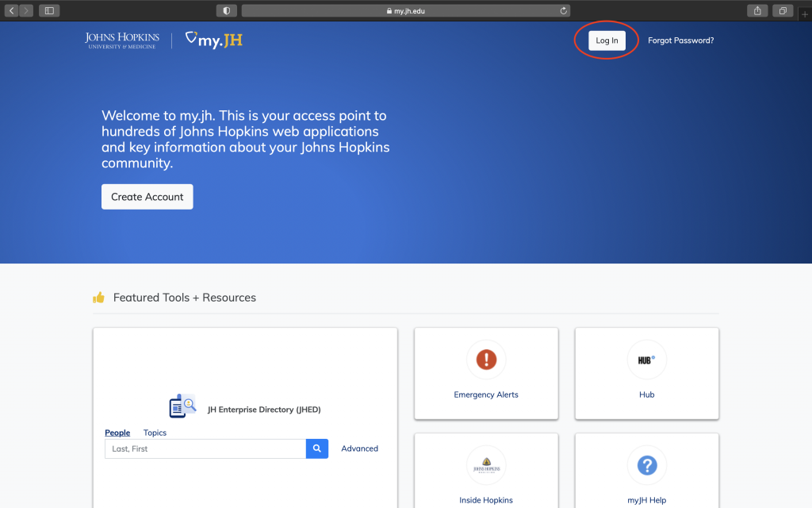Focus the Last, First search field
This screenshot has width=812, height=508.
(205, 449)
